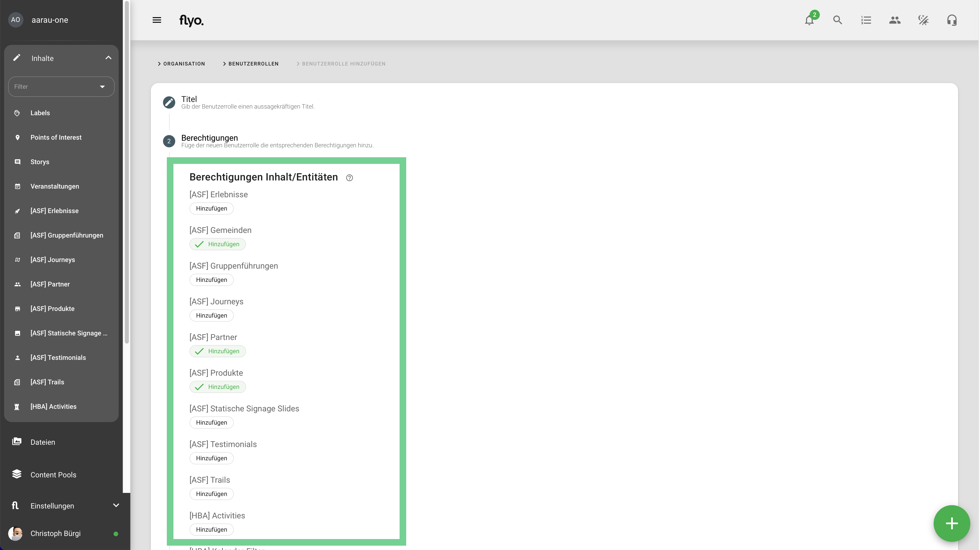The width and height of the screenshot is (980, 550).
Task: Click the Organisation breadcrumb link
Action: tap(184, 64)
